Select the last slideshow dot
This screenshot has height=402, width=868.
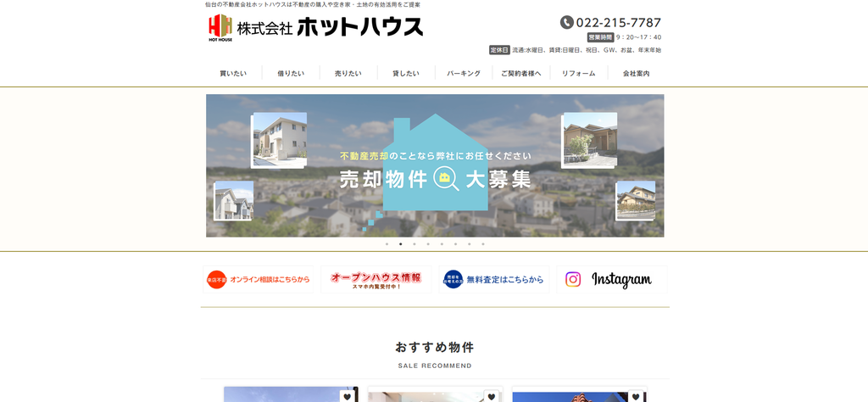pyautogui.click(x=482, y=243)
